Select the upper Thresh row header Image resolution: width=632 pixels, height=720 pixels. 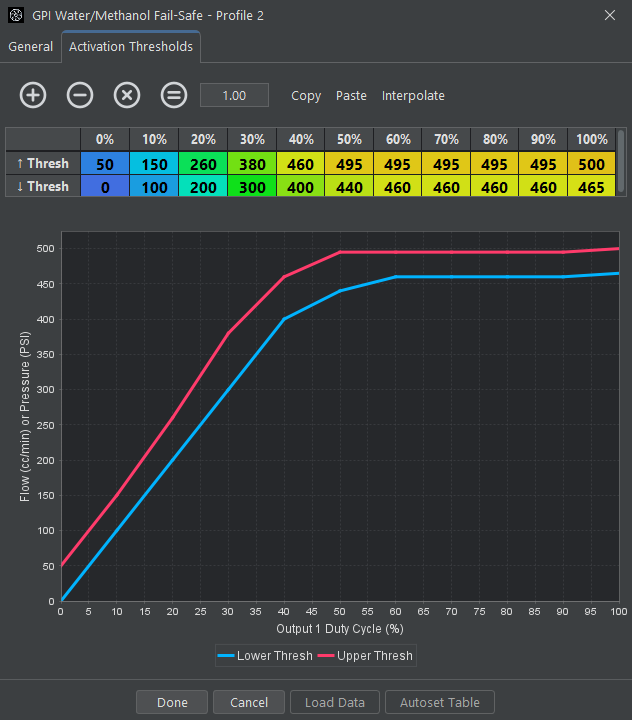tap(43, 163)
